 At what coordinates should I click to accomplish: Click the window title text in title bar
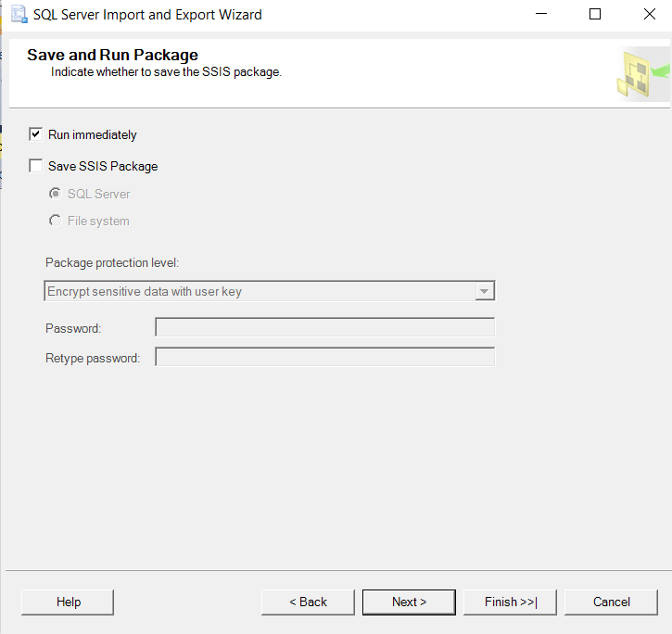tap(147, 15)
